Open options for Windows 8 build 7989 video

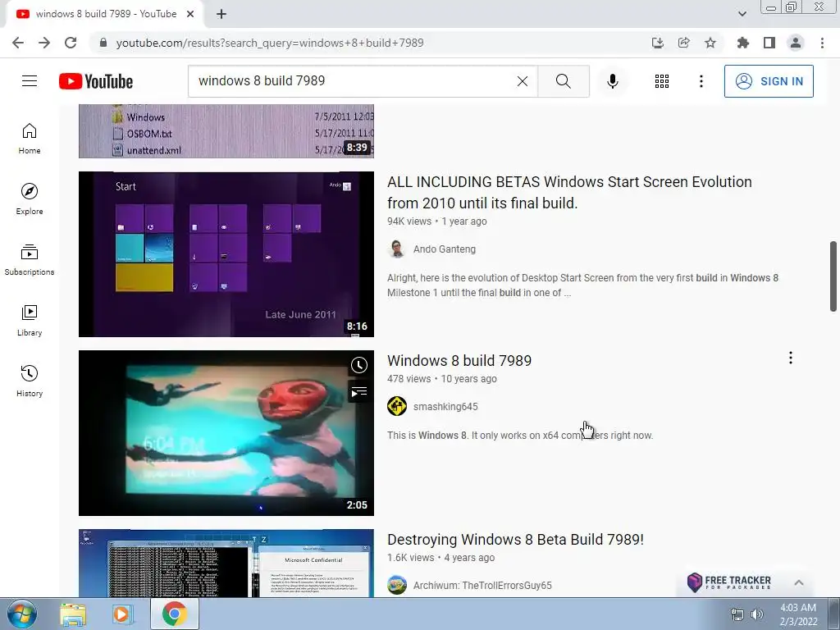pos(790,358)
